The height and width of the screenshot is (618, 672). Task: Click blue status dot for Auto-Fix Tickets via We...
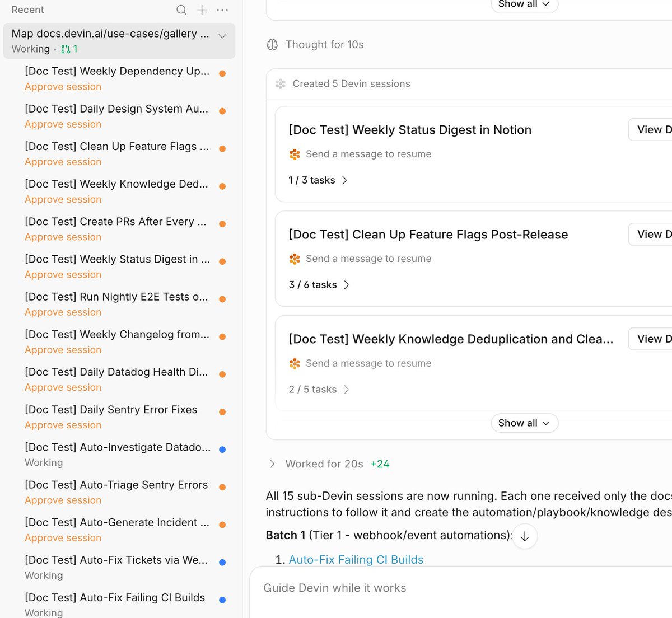click(x=222, y=562)
